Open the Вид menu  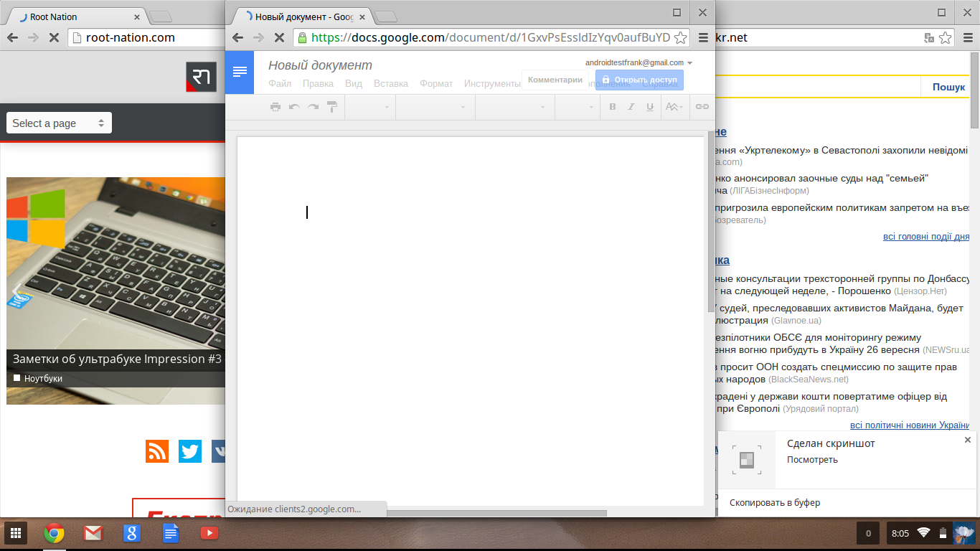354,83
